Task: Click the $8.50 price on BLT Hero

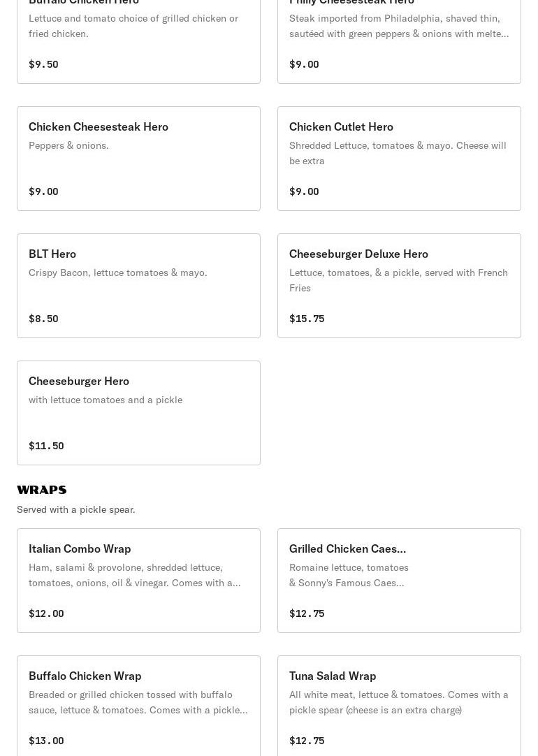Action: click(x=43, y=319)
